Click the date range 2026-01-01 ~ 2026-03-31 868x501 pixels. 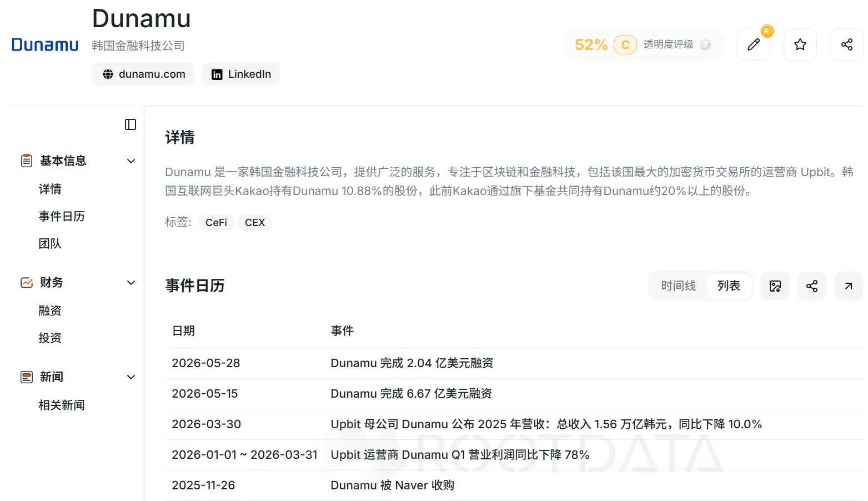245,455
